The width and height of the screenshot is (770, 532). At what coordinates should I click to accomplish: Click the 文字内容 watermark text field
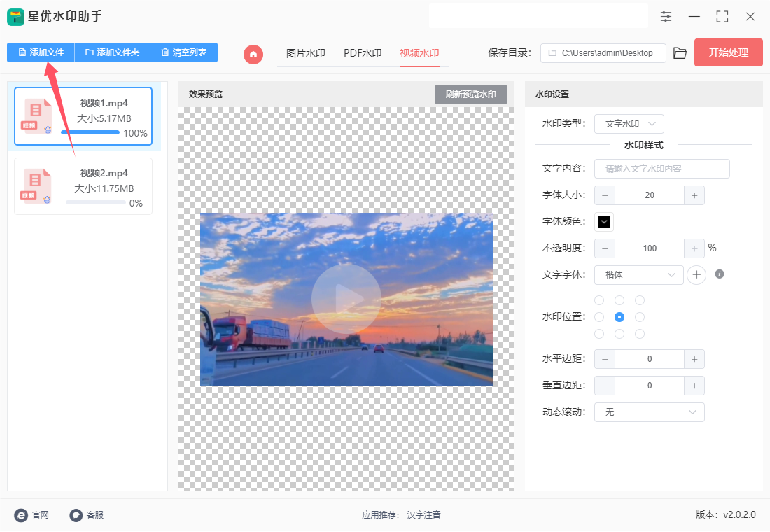coord(662,169)
